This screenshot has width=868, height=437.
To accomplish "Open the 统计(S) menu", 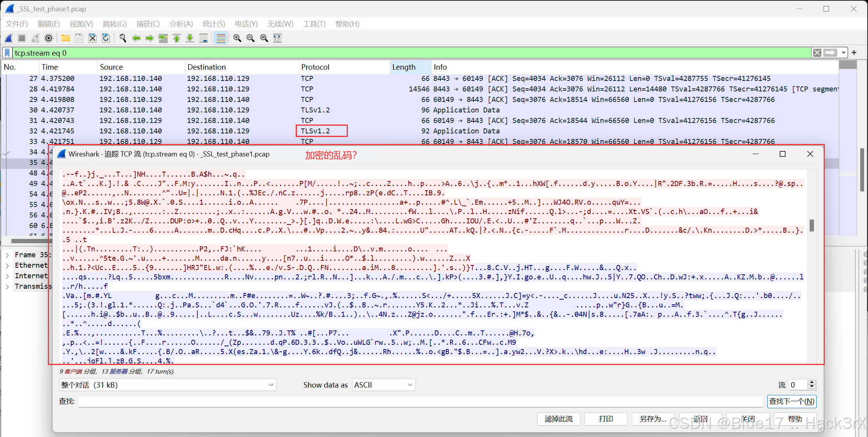I will coord(214,24).
